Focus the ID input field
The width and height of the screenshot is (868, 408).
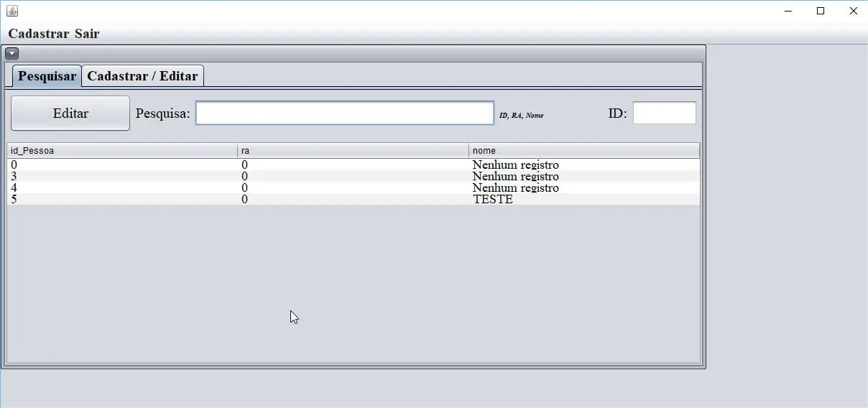665,113
